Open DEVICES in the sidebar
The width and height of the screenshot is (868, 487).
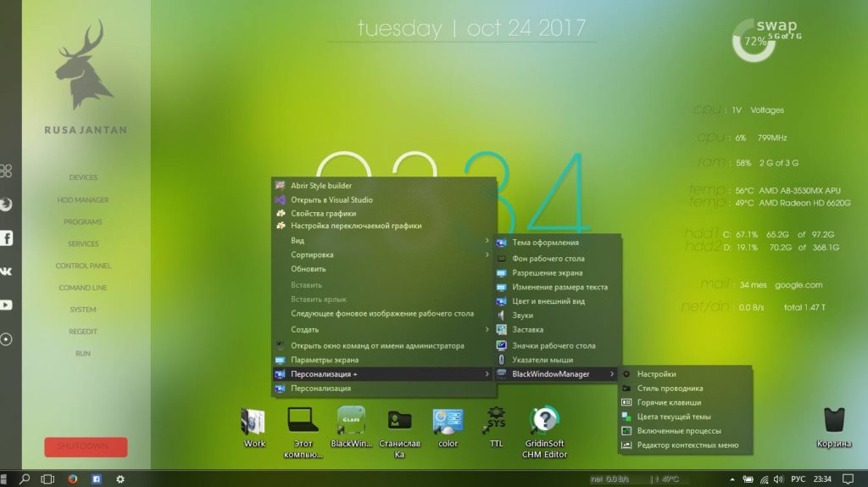[x=83, y=177]
